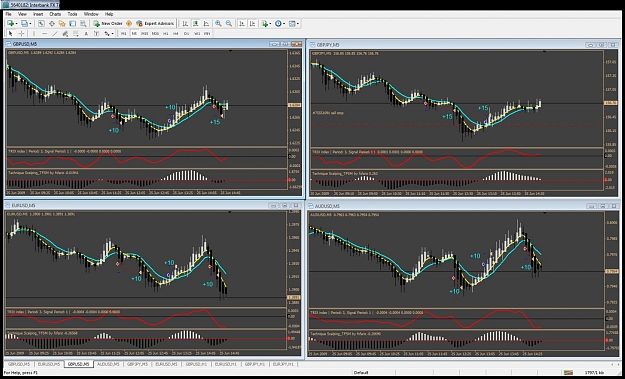Expand the Arrows tool dropdown arrow

tap(113, 34)
